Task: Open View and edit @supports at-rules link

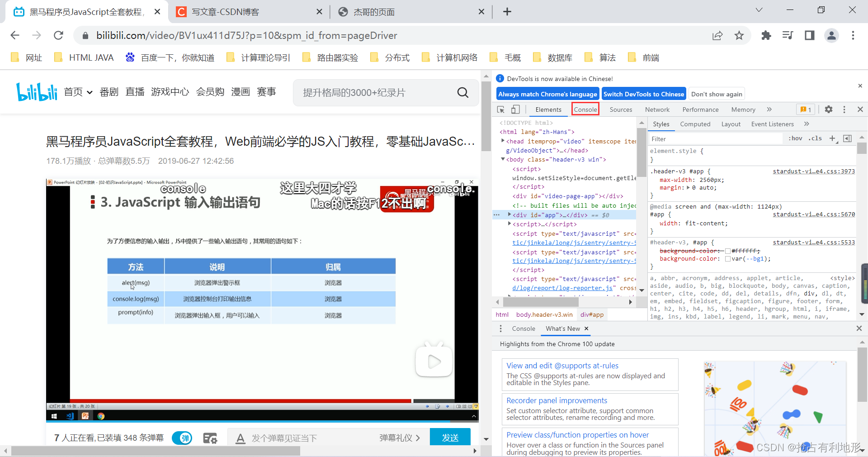Action: (x=562, y=366)
